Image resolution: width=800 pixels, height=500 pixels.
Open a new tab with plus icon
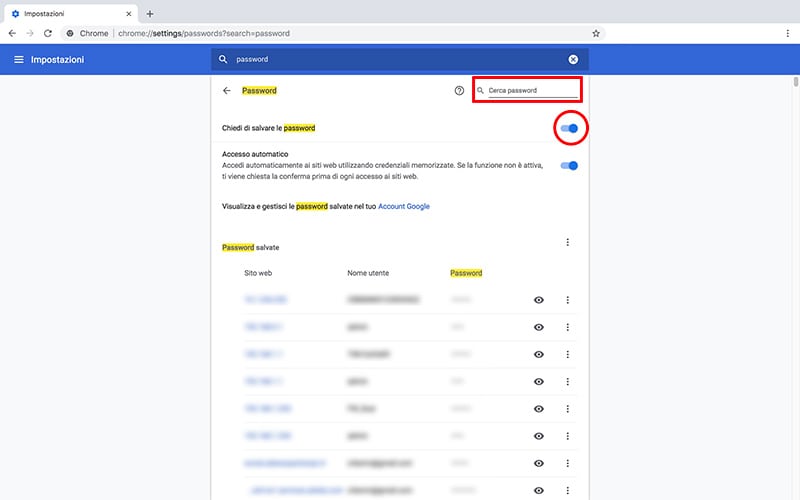150,13
